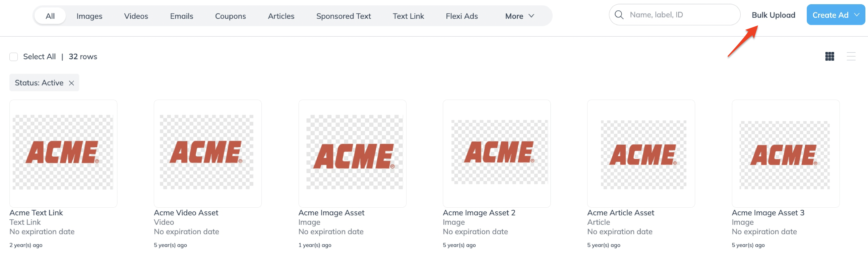Switch to the Videos tab
Screen dimensions: 868x261
(x=136, y=16)
